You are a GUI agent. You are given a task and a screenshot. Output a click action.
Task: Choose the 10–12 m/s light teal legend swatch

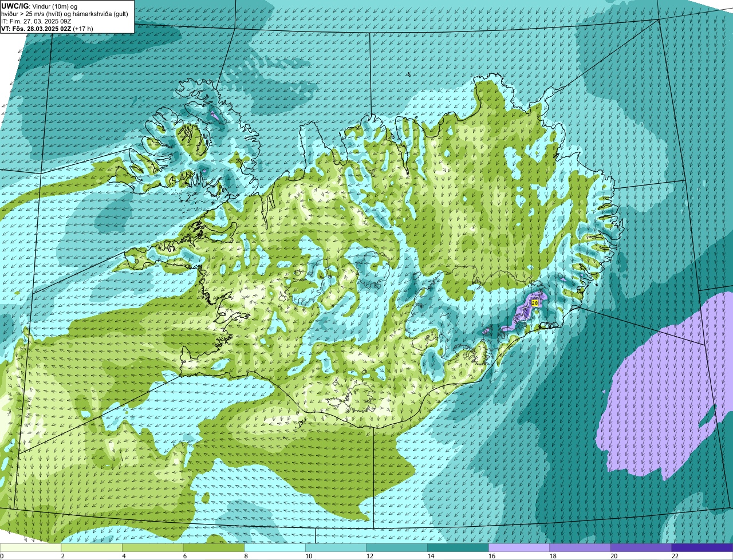coord(336,547)
